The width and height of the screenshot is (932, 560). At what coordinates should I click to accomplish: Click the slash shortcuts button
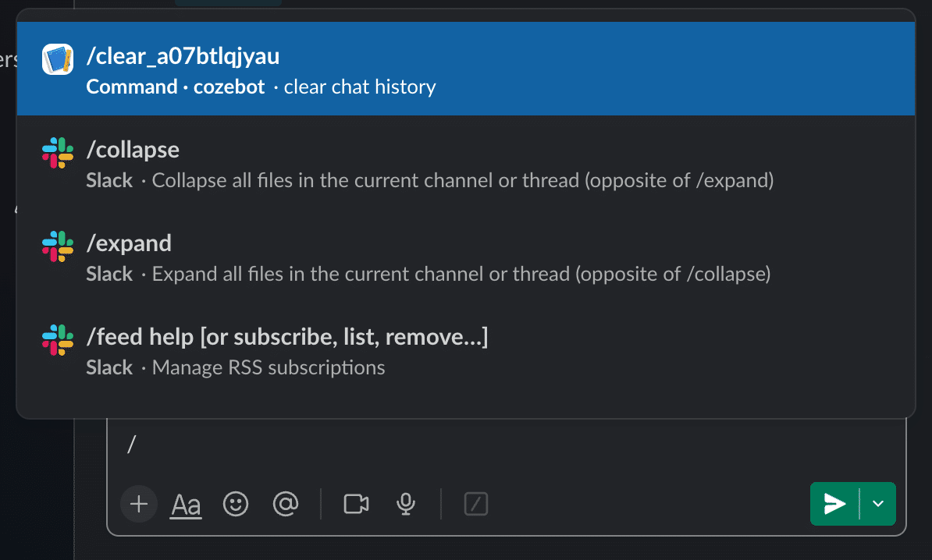click(x=476, y=504)
